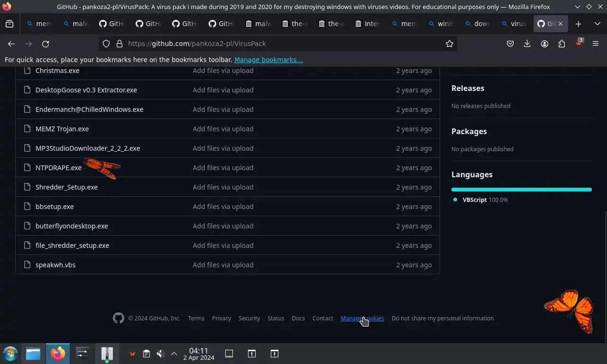Open the archive manager taskbar icon
The height and width of the screenshot is (364, 607).
pyautogui.click(x=107, y=354)
